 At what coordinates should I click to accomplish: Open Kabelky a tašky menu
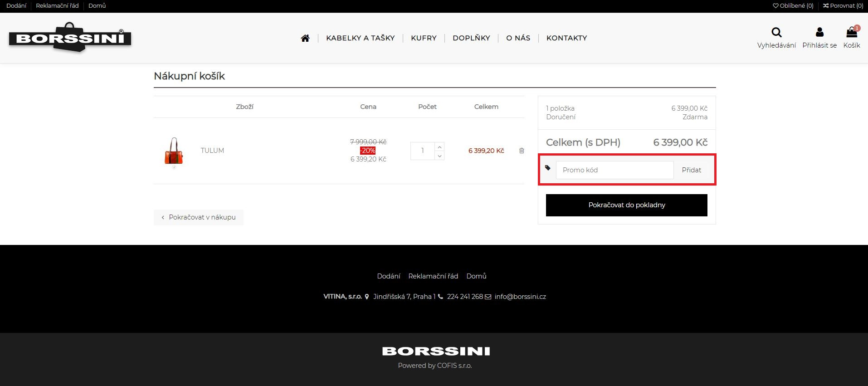point(361,38)
